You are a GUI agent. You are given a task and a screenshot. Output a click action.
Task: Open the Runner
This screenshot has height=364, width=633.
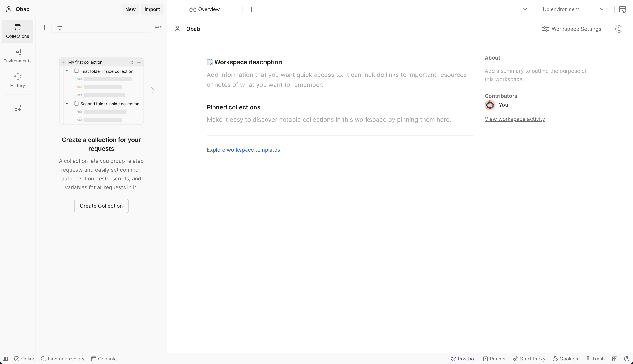pyautogui.click(x=495, y=359)
